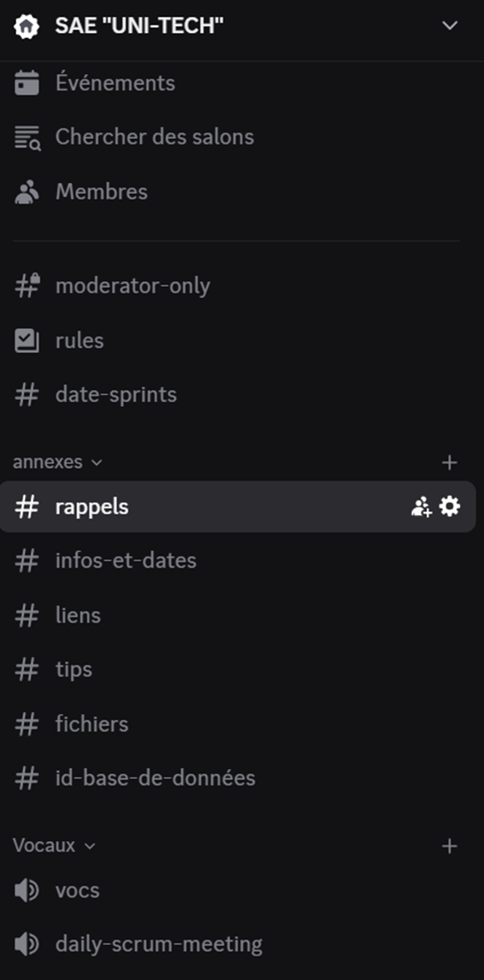Open the rappels channel settings gear
This screenshot has width=484, height=980.
[x=450, y=506]
